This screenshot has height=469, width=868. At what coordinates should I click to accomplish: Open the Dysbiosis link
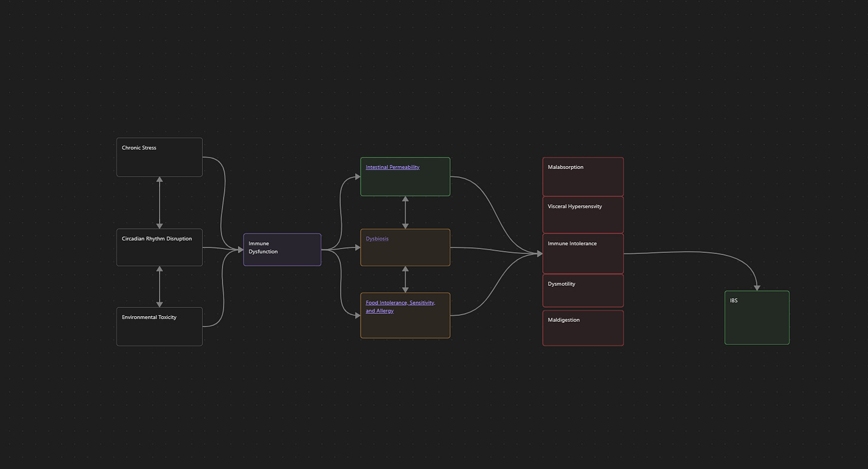coord(377,239)
